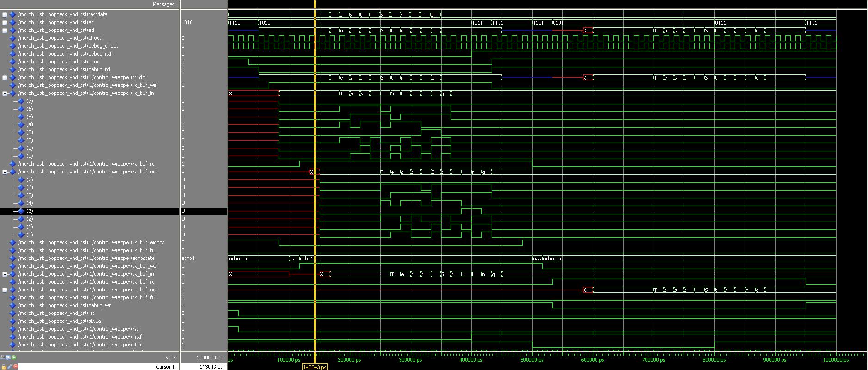
Task: Expand the testdata signal bus
Action: point(5,14)
